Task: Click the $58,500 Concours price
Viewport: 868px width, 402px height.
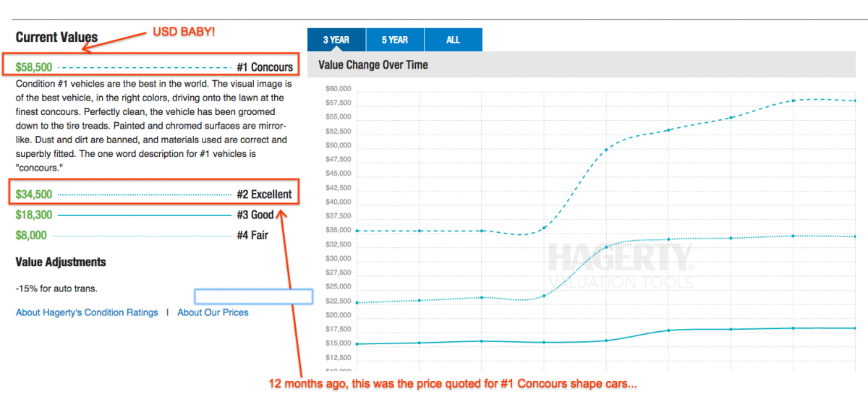Action: (34, 67)
